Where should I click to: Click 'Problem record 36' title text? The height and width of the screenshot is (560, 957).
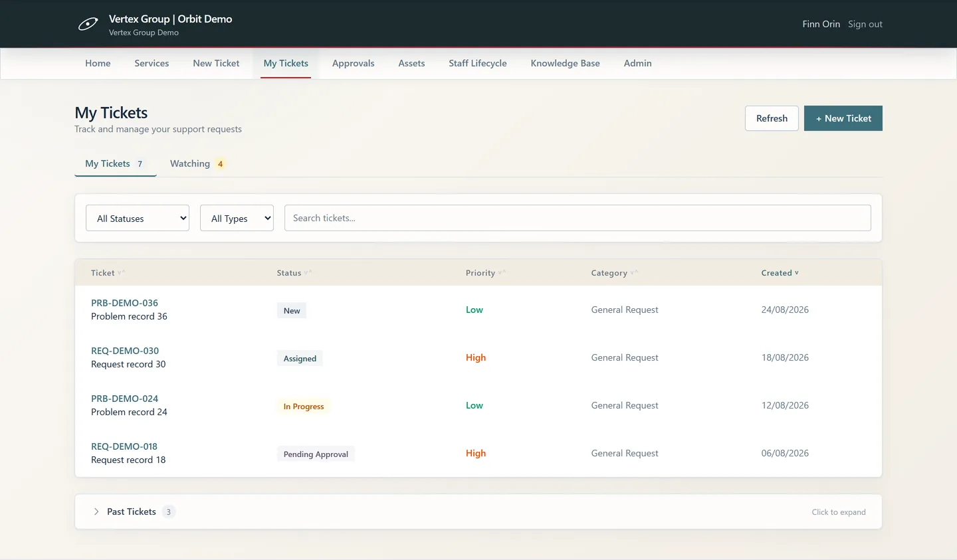coord(129,316)
